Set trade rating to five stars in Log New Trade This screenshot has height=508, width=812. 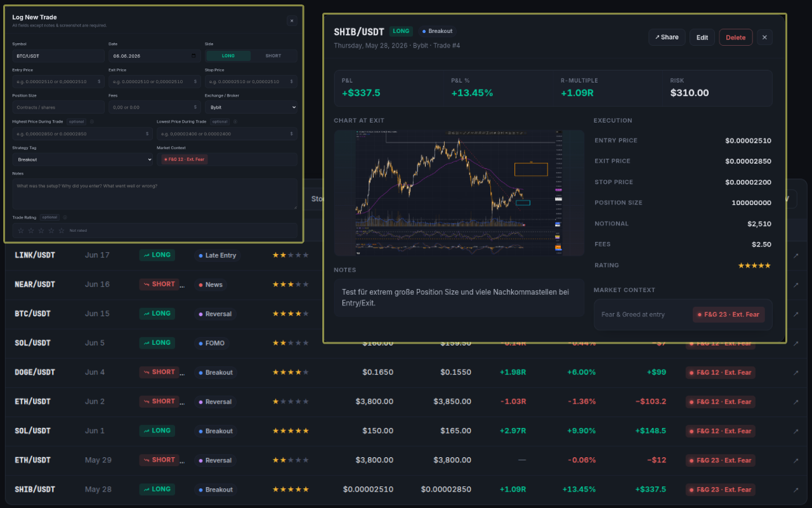click(62, 231)
